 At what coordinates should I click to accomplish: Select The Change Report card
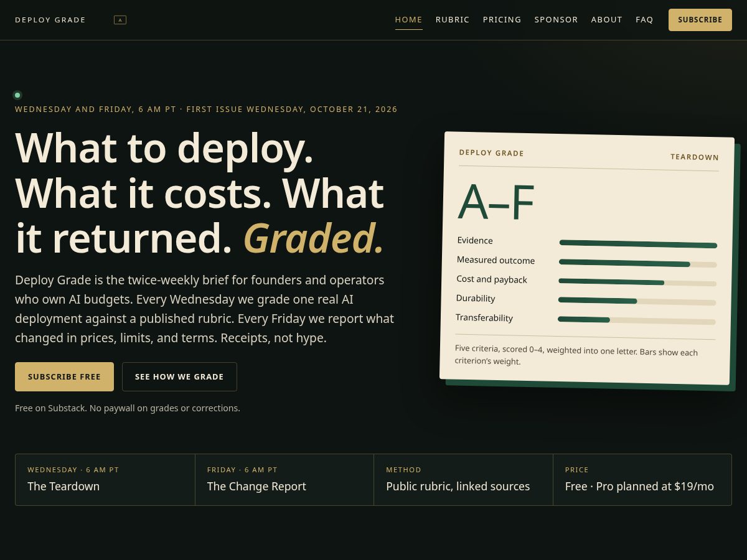point(284,480)
